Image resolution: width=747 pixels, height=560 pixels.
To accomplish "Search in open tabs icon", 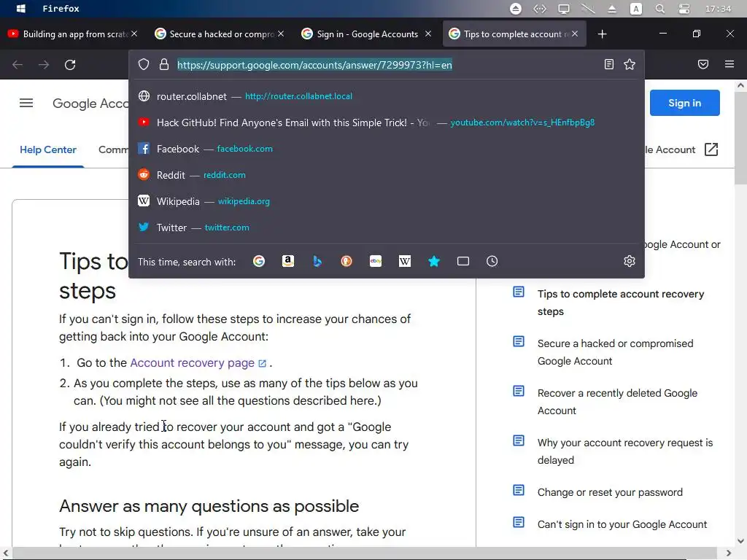I will pos(463,261).
